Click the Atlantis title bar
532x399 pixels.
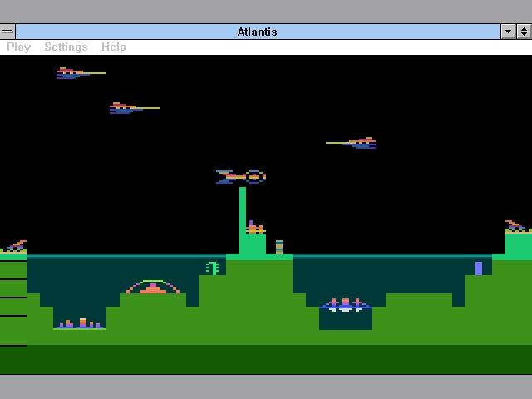coord(258,32)
